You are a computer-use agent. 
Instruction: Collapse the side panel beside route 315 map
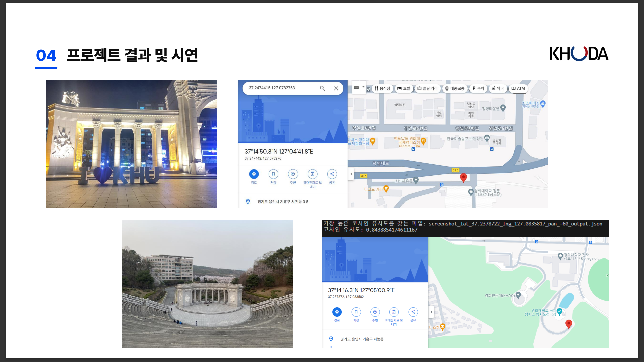click(351, 174)
